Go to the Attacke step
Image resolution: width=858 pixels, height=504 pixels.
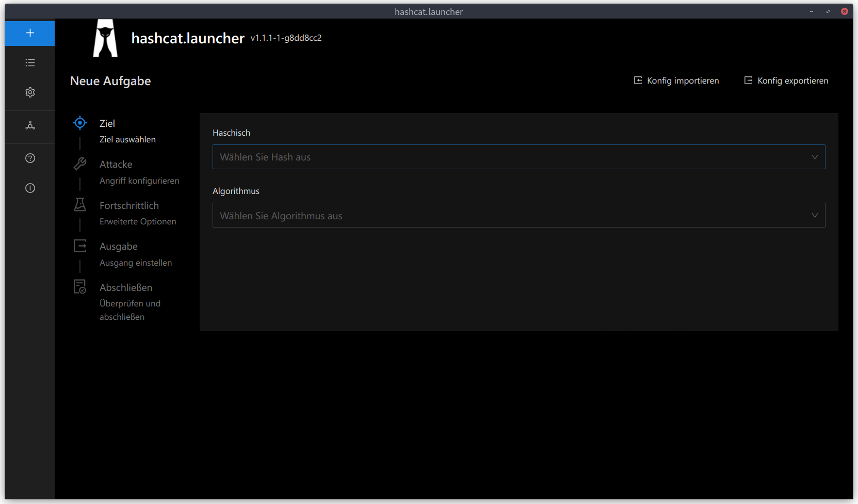click(116, 164)
